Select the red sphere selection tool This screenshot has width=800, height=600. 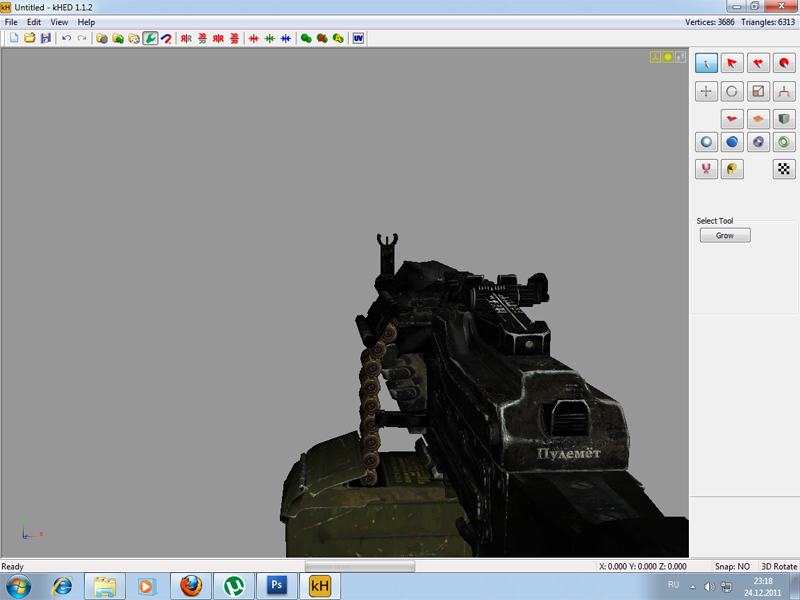click(784, 63)
